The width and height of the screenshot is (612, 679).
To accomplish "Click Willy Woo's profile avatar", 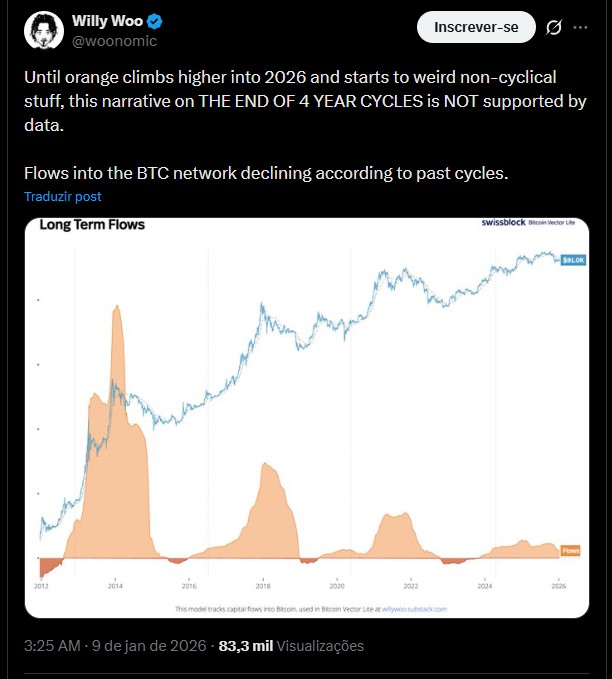I will 42,30.
